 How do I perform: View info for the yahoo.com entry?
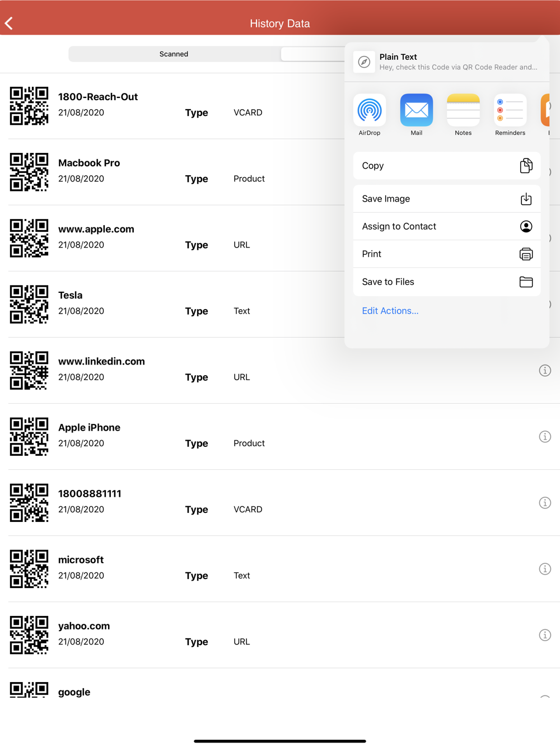(x=545, y=635)
